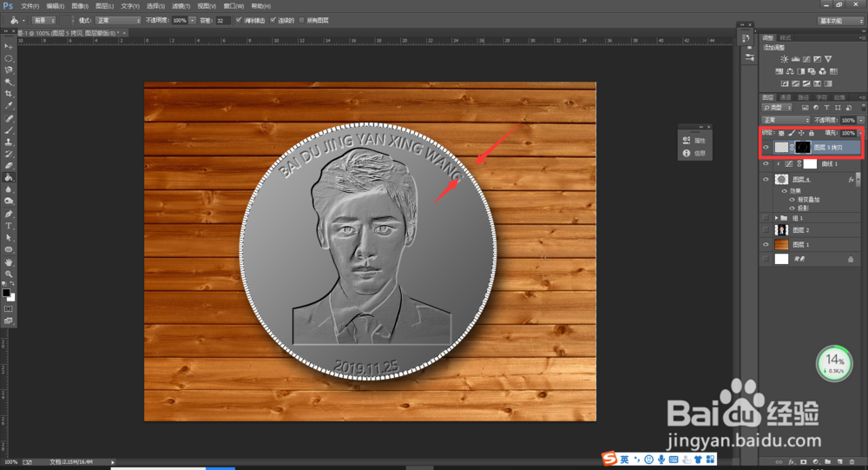Click the 容差 tolerance input field

(x=222, y=21)
